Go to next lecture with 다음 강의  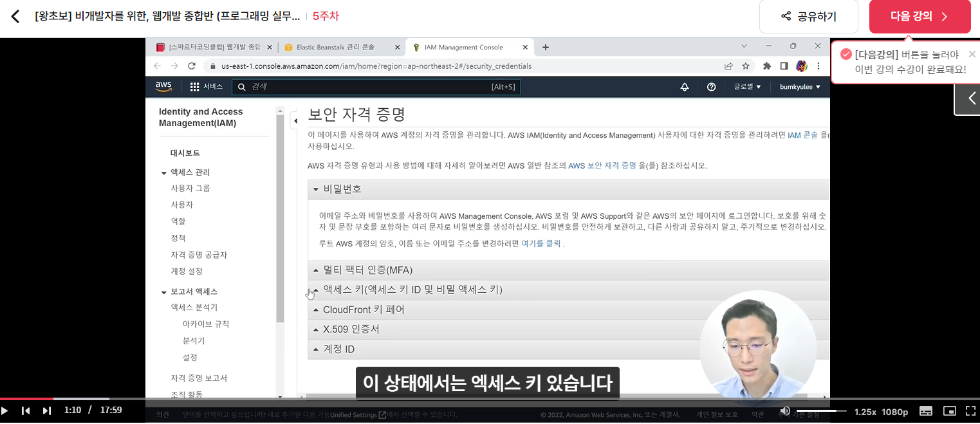tap(920, 17)
